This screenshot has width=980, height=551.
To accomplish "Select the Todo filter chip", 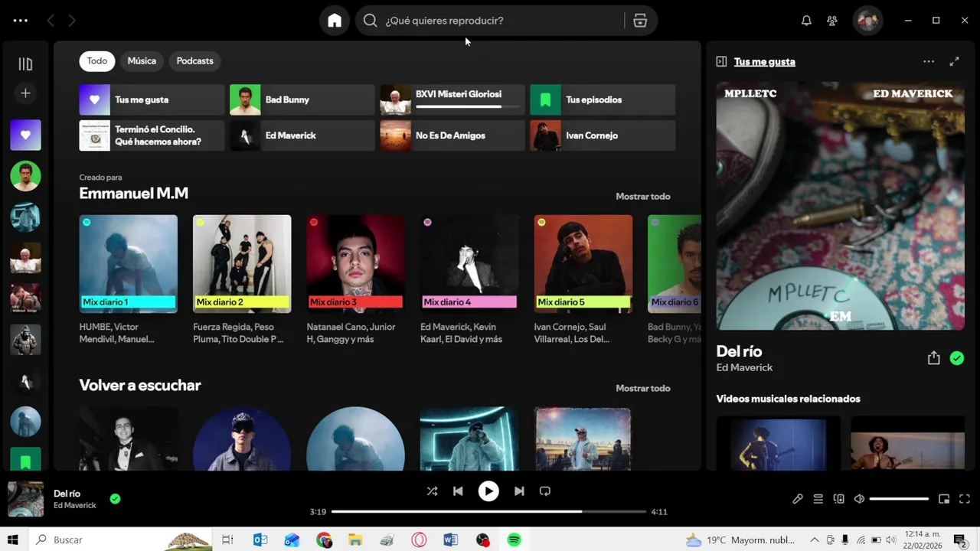I will tap(97, 60).
